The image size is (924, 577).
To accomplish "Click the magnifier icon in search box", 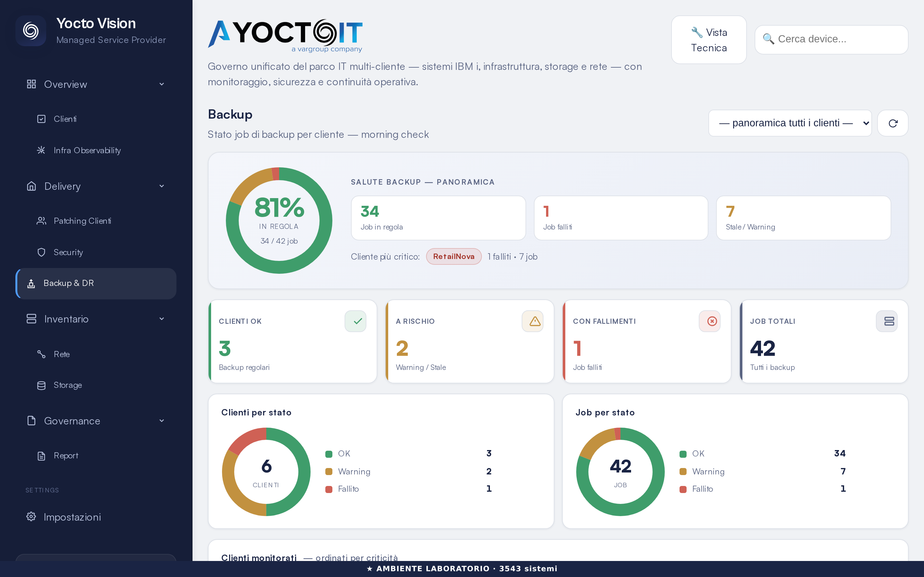I will [x=768, y=39].
